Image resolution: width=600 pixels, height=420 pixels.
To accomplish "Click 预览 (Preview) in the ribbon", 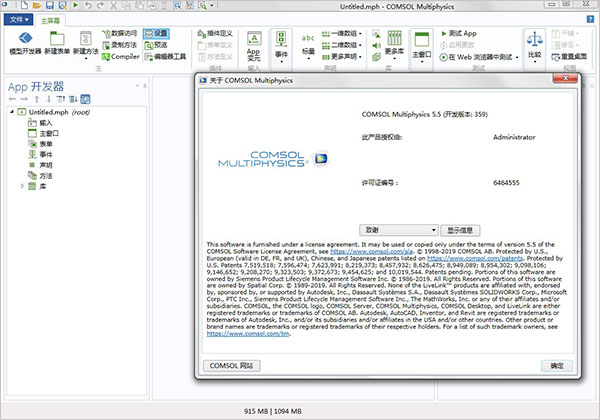I will [156, 45].
